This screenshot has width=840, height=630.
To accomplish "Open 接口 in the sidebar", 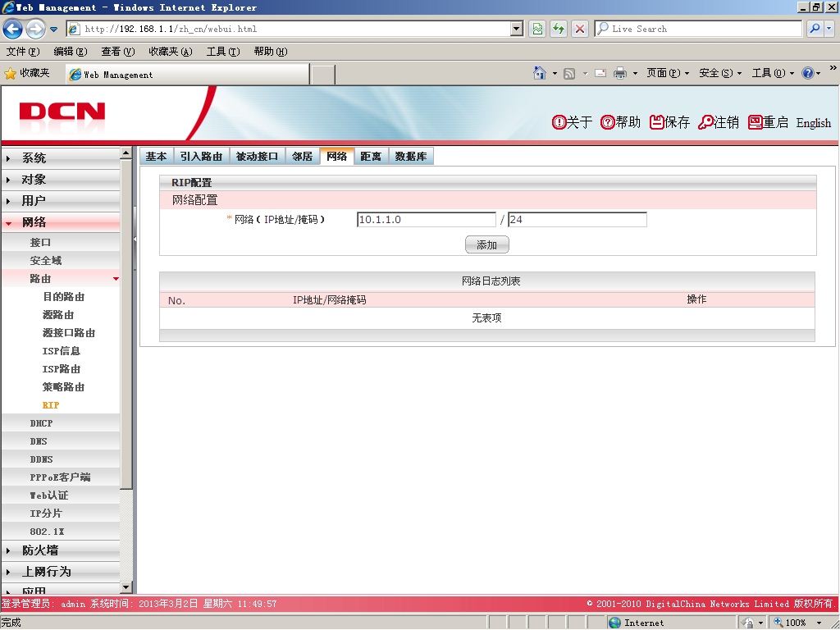I will 40,243.
